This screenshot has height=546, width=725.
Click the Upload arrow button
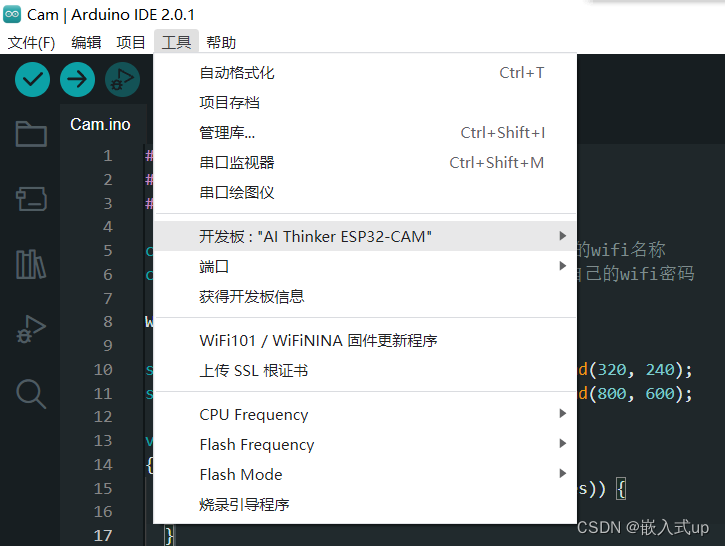(x=77, y=80)
